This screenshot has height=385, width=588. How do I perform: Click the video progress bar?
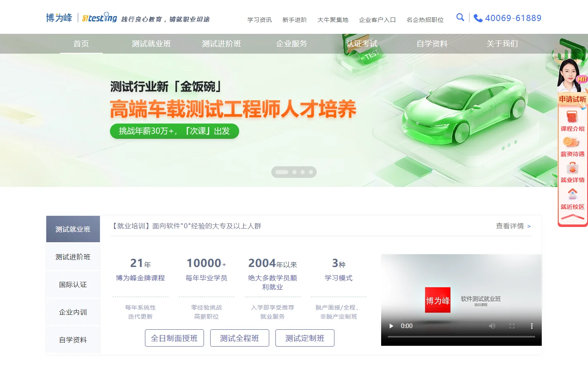point(461,337)
